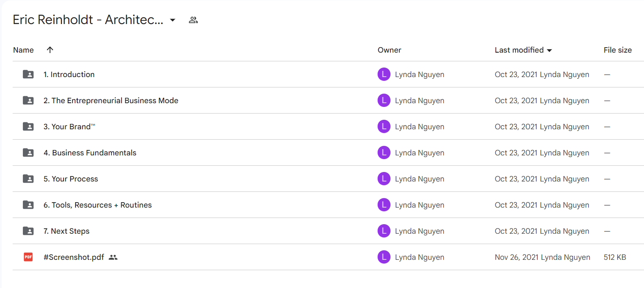Click the 512 KB file size value

615,257
